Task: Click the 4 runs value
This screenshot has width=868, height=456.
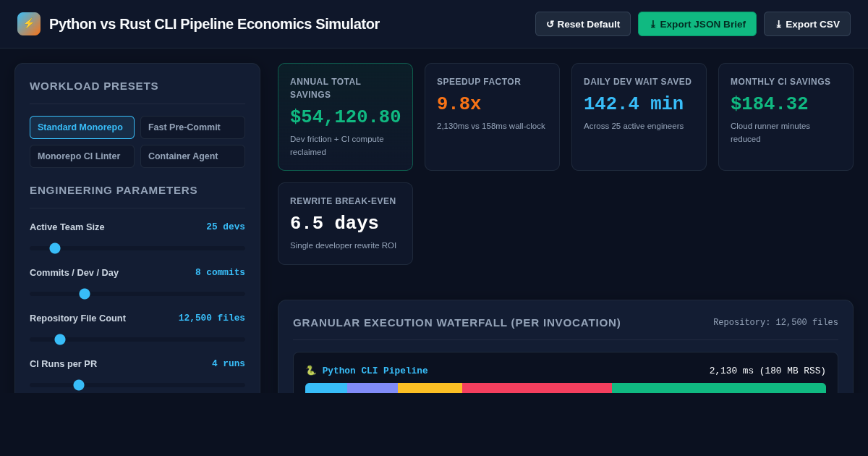Action: point(229,363)
